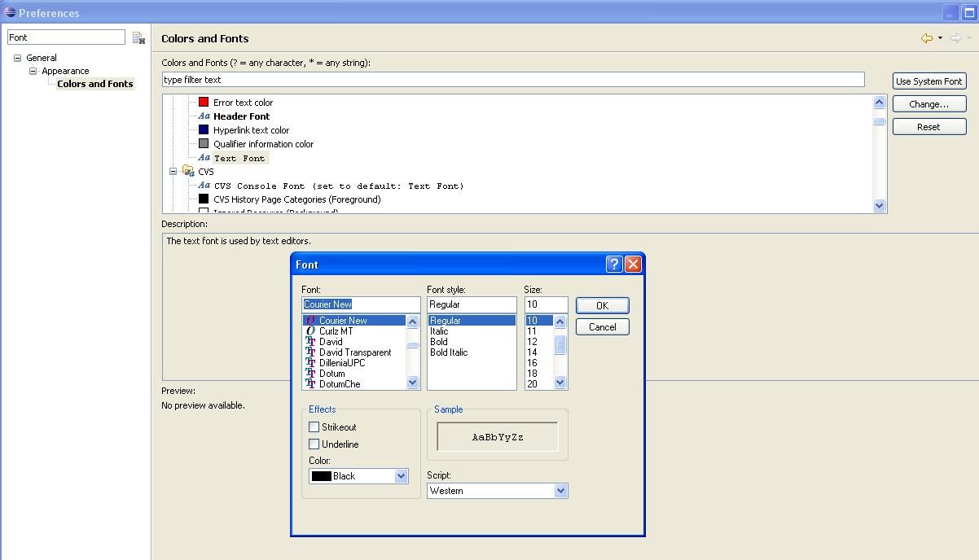Select Colors and Fonts in the tree
Viewport: 979px width, 560px height.
click(95, 84)
